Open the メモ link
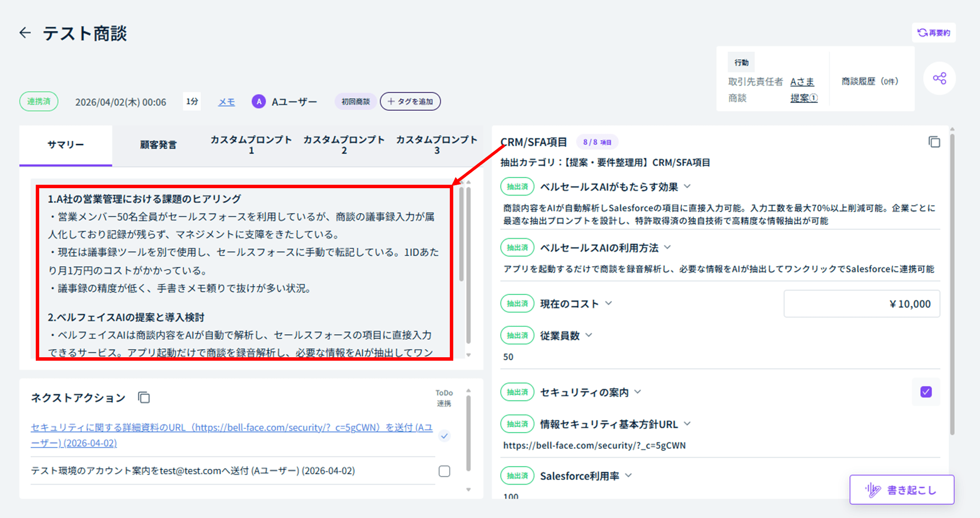This screenshot has height=518, width=980. (x=226, y=102)
